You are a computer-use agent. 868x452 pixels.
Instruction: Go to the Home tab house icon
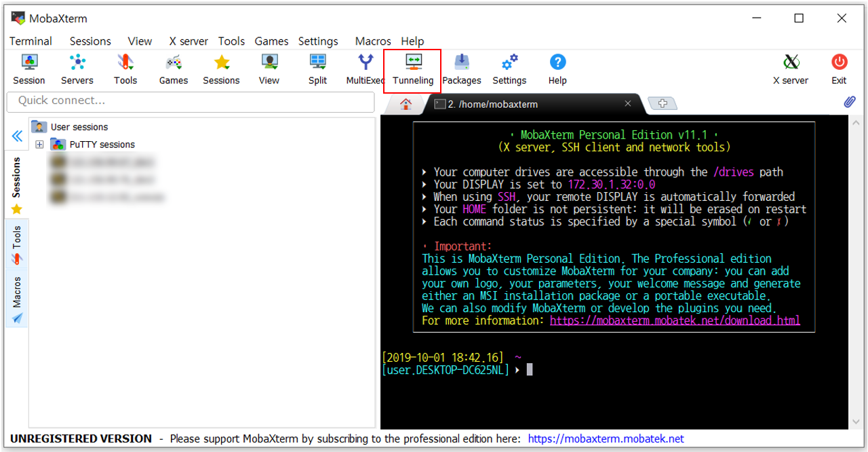coord(406,104)
